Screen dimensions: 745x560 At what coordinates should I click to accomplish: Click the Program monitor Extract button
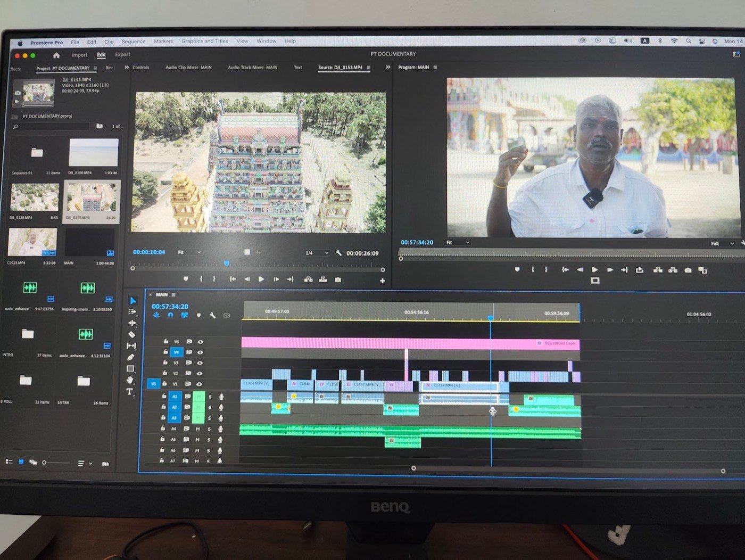tap(673, 270)
